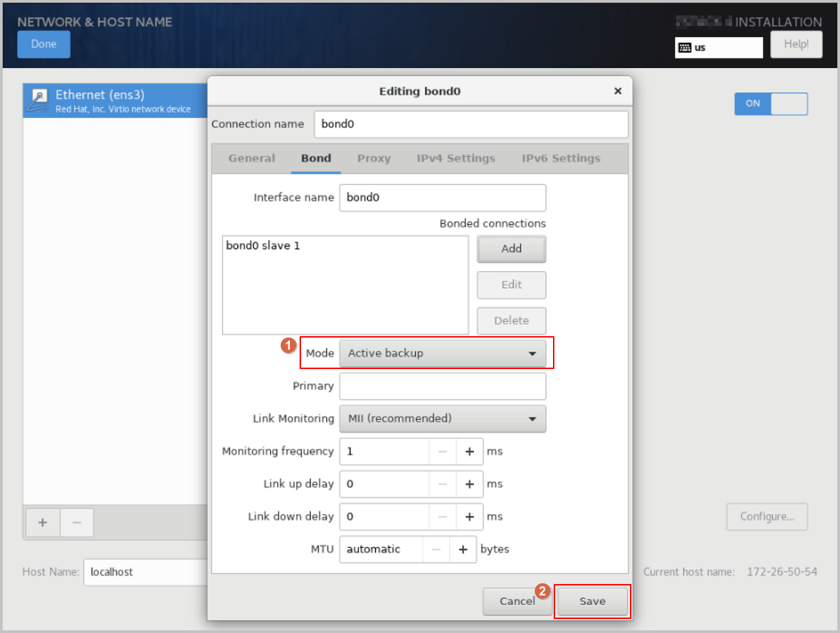Switch to the Proxy tab

[374, 158]
